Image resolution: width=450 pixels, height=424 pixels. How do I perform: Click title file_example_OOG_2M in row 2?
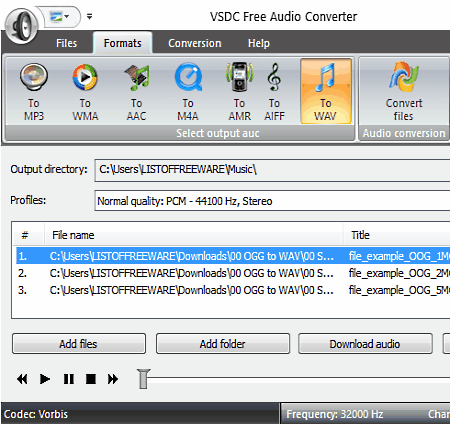(x=399, y=273)
